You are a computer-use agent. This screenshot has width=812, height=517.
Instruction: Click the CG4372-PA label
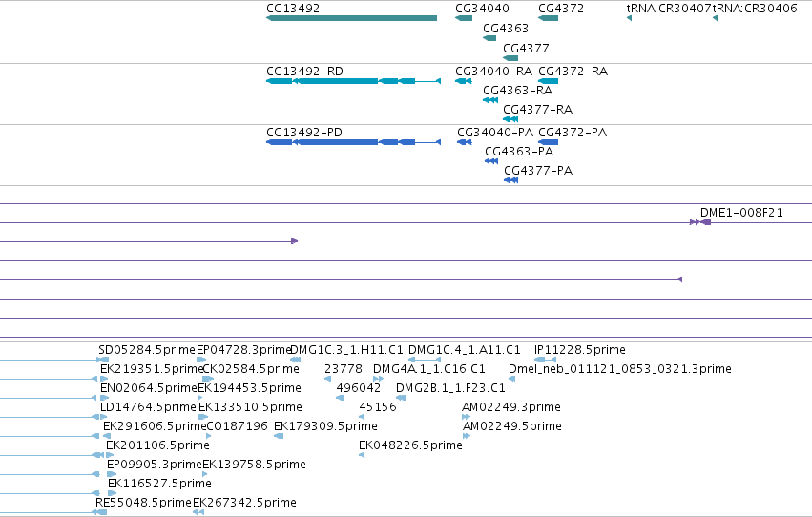click(573, 132)
